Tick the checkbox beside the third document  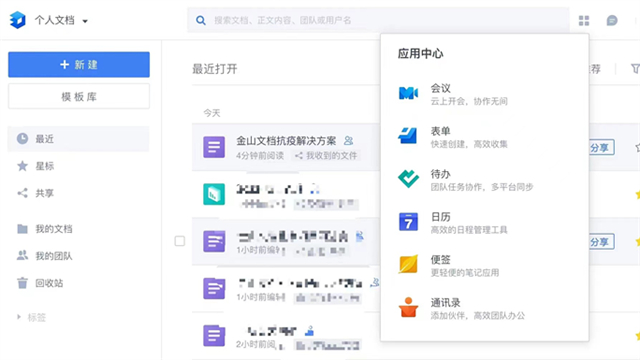pos(180,241)
